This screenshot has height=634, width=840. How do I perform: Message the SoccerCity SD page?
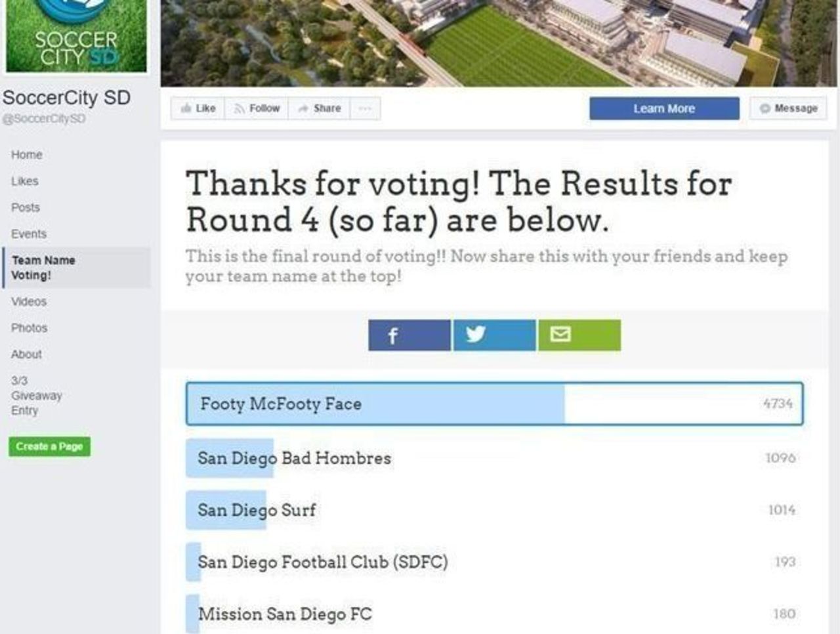click(788, 108)
